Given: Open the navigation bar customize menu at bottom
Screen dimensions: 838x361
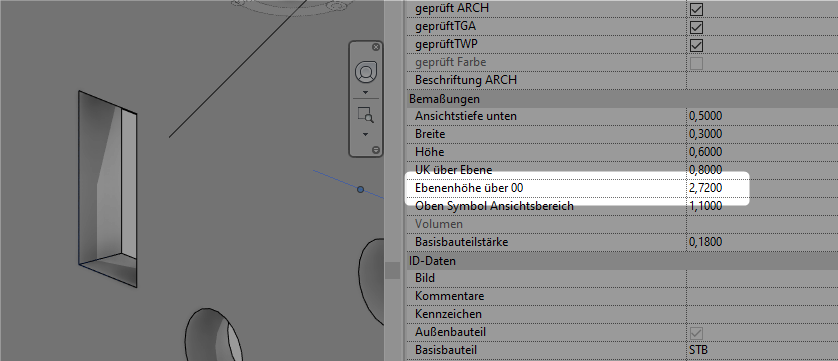Looking at the screenshot, I should coord(376,150).
